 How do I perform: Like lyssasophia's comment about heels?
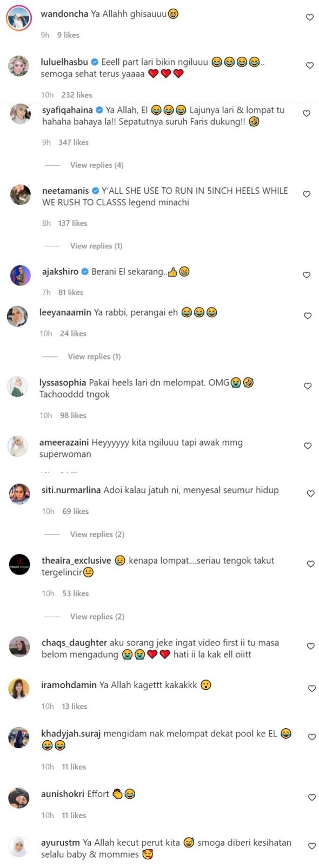308,386
